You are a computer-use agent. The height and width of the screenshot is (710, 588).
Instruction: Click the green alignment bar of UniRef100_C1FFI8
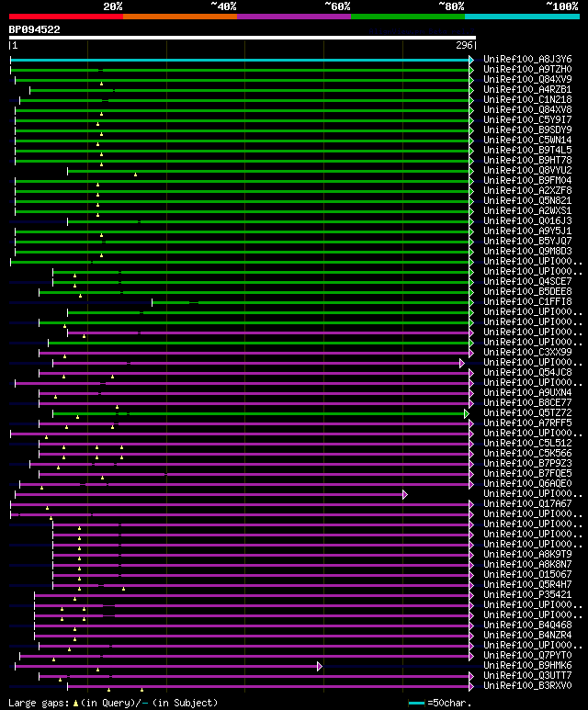311,302
